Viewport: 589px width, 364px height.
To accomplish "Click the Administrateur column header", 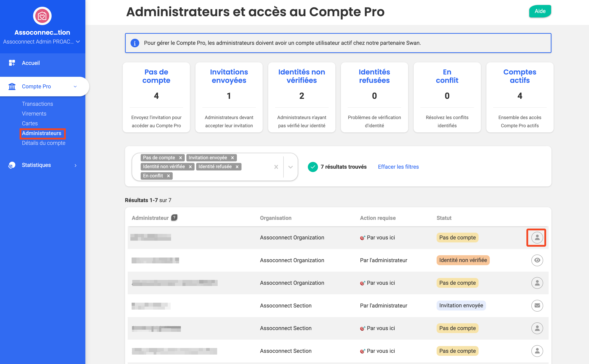I will tap(150, 218).
